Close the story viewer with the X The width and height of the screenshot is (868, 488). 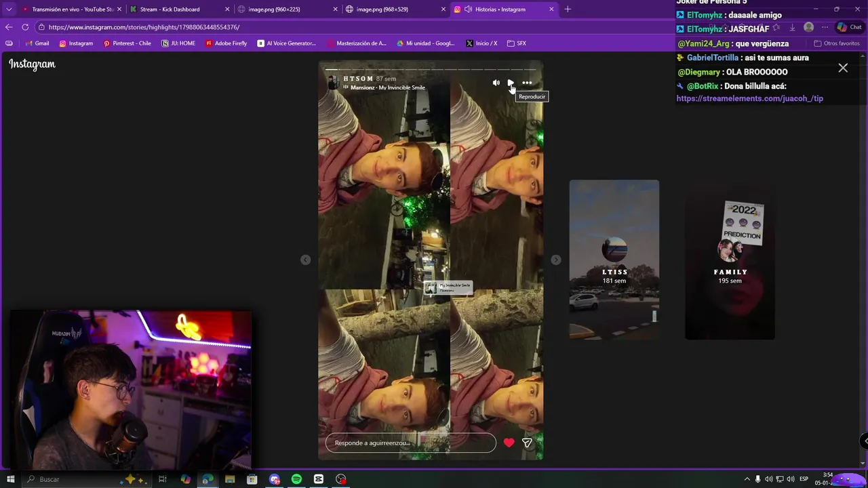pos(843,68)
